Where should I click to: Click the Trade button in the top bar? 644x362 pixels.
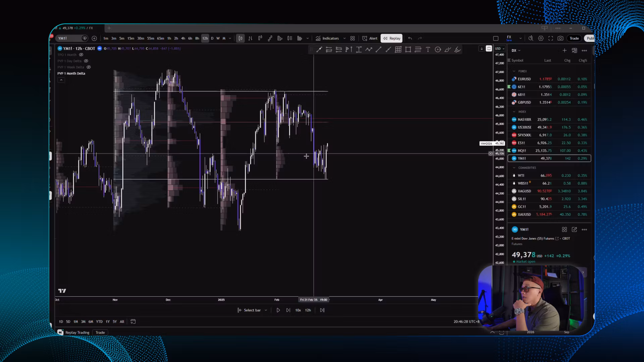574,38
